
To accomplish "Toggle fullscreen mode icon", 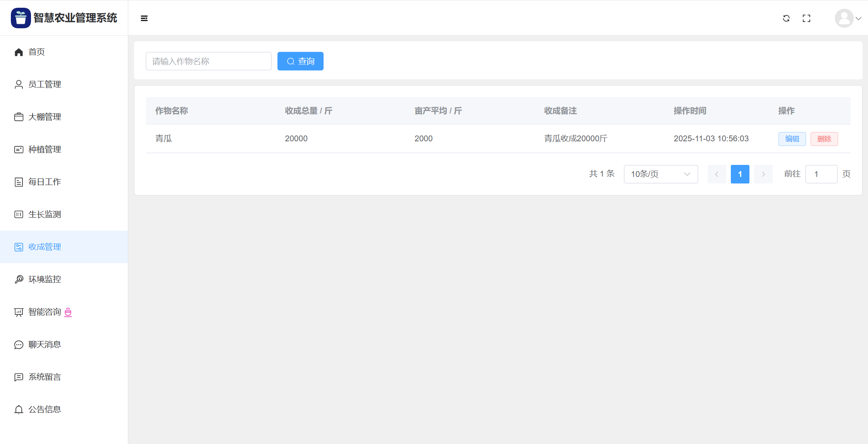I will pyautogui.click(x=806, y=18).
